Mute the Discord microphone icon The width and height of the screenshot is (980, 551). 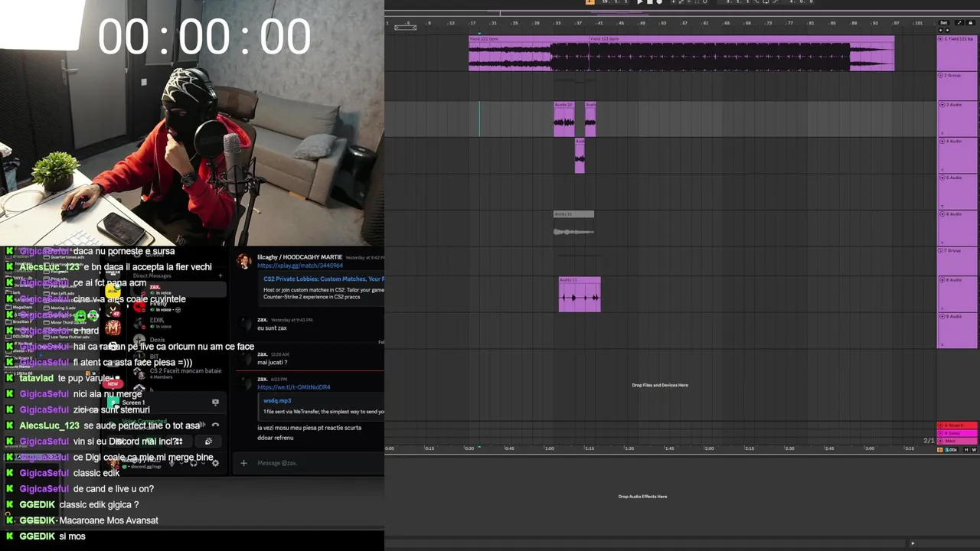171,463
